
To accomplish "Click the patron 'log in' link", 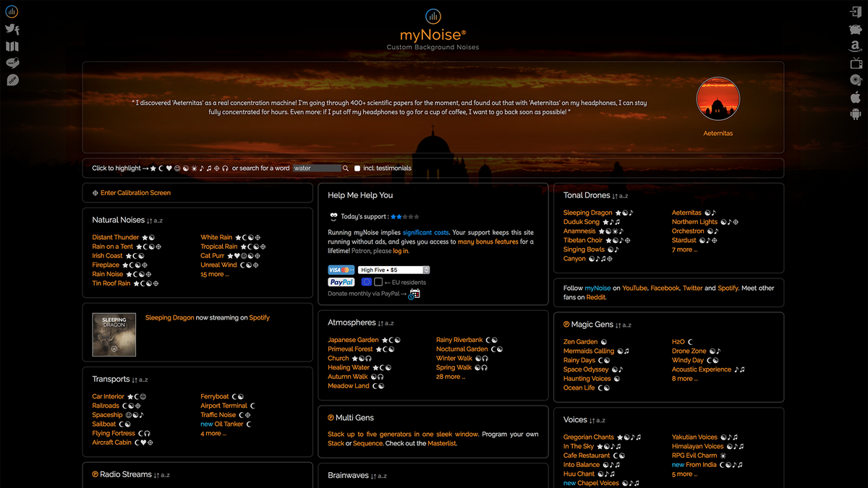I will 401,252.
